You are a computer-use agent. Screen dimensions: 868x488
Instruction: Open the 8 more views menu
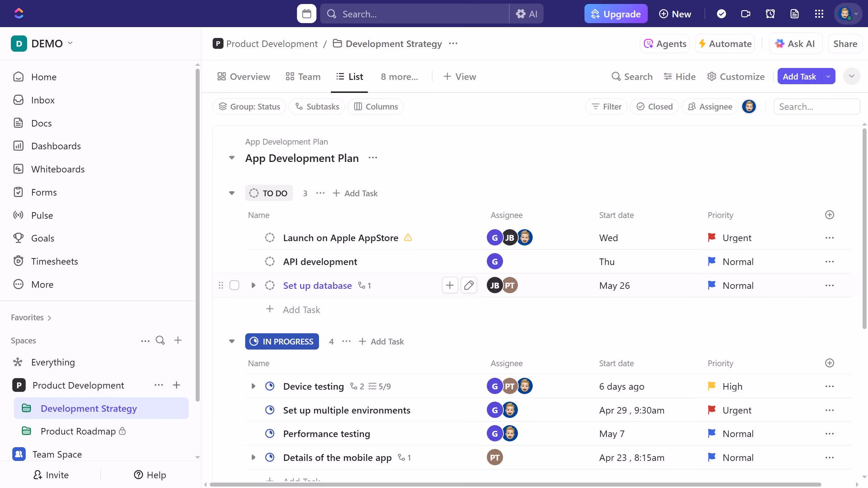coord(399,76)
